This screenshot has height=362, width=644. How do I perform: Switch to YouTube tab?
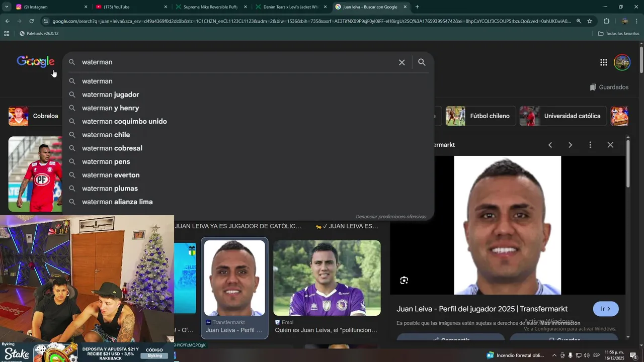pyautogui.click(x=131, y=7)
